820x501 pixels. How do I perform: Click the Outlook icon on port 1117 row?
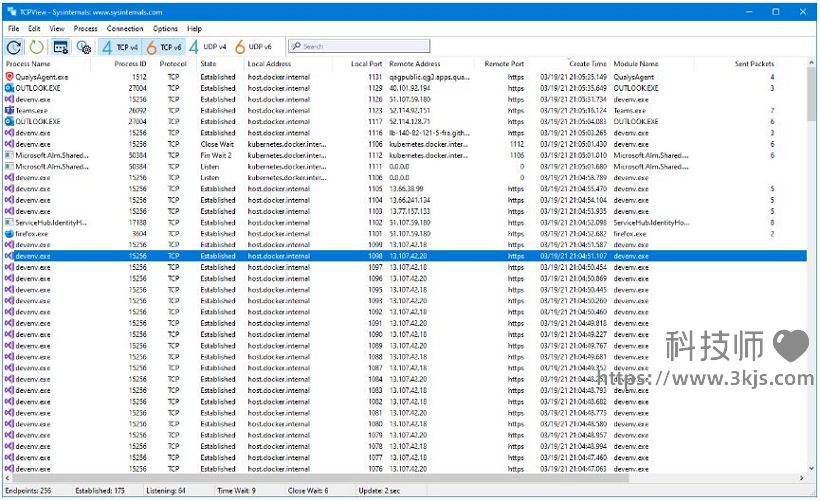[x=9, y=121]
